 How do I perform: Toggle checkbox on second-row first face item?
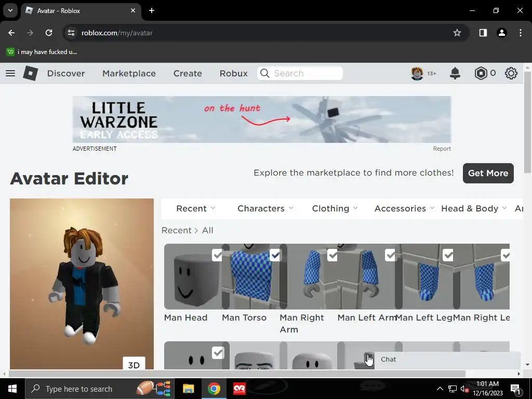click(218, 353)
